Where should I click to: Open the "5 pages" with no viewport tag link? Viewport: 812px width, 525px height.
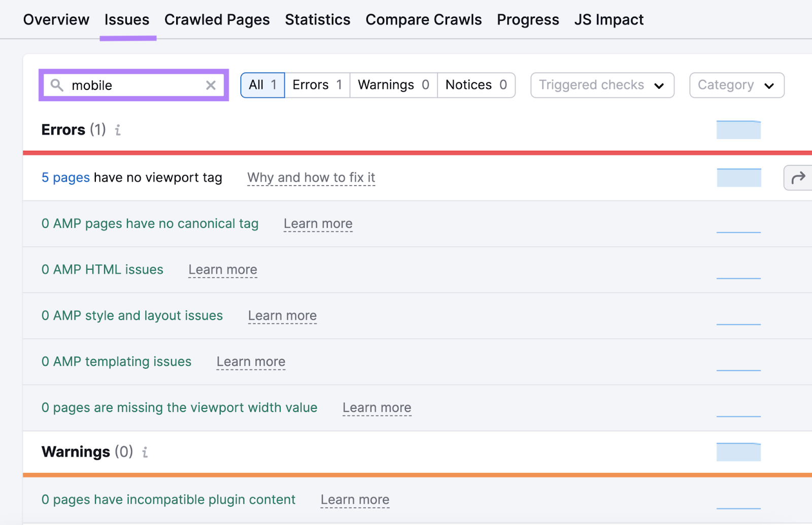point(65,178)
